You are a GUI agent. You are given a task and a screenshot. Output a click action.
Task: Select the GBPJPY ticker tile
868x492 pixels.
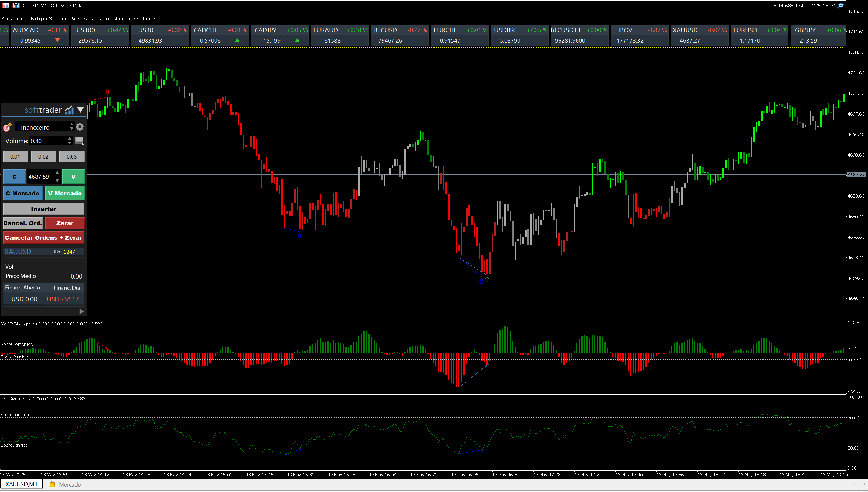tap(818, 35)
